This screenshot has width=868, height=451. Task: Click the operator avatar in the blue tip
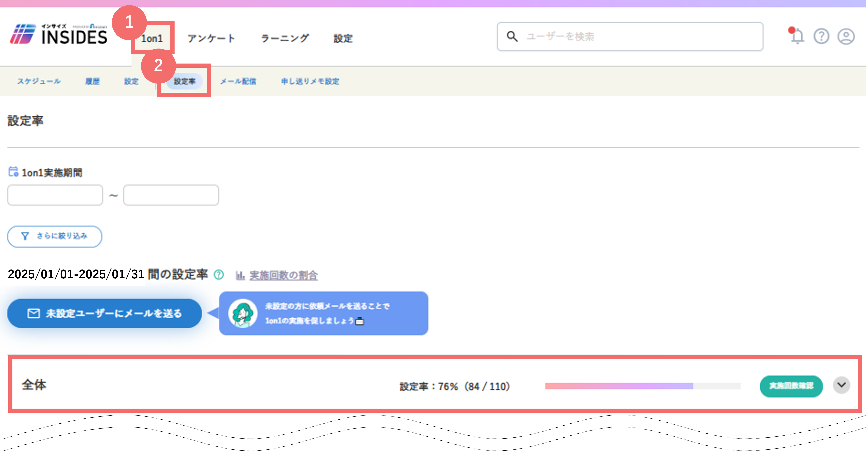coord(243,313)
